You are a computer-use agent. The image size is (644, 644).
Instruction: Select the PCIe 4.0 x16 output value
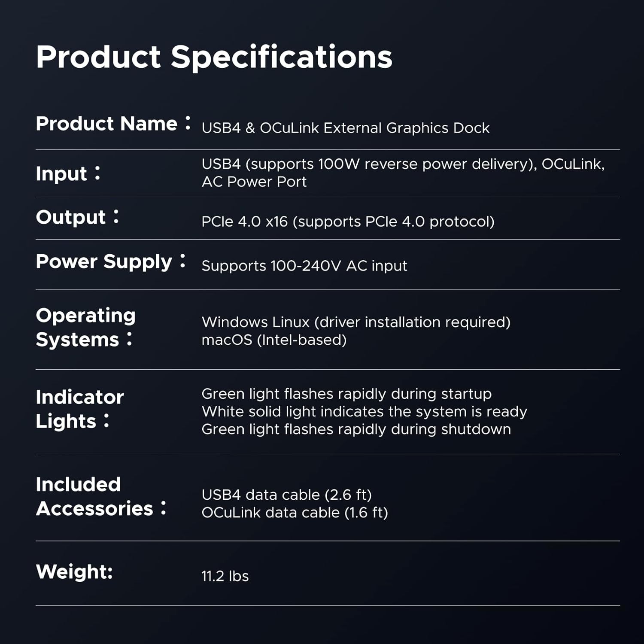348,222
